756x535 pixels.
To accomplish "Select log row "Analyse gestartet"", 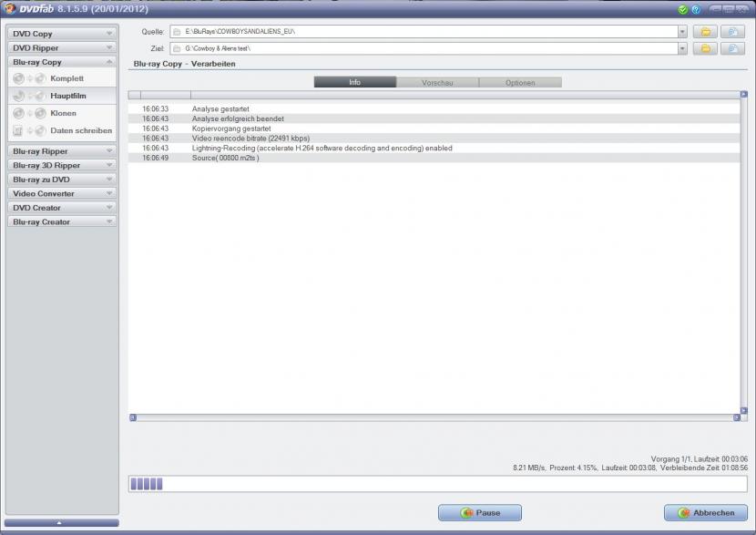I will [x=434, y=109].
